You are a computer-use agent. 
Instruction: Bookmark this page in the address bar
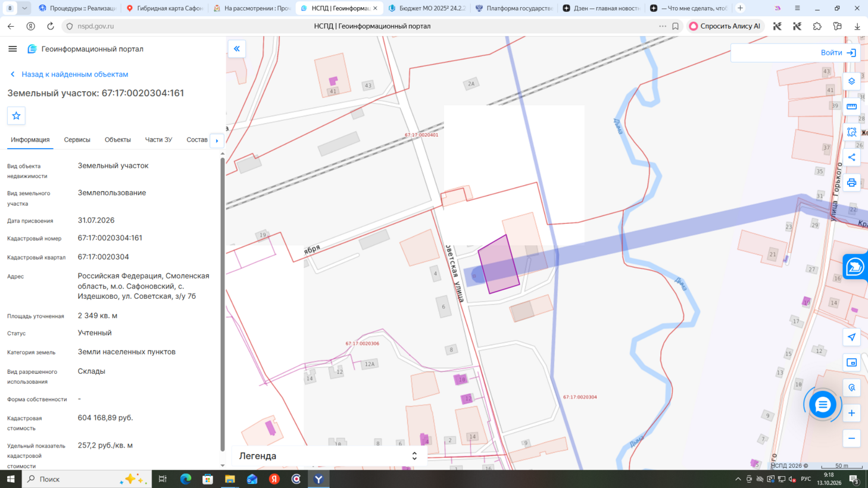[675, 26]
